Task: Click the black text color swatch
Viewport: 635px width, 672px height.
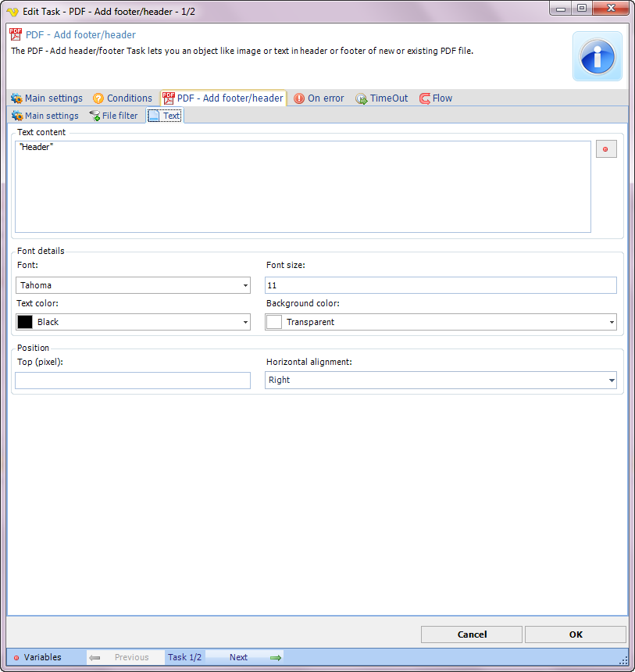Action: pyautogui.click(x=25, y=322)
